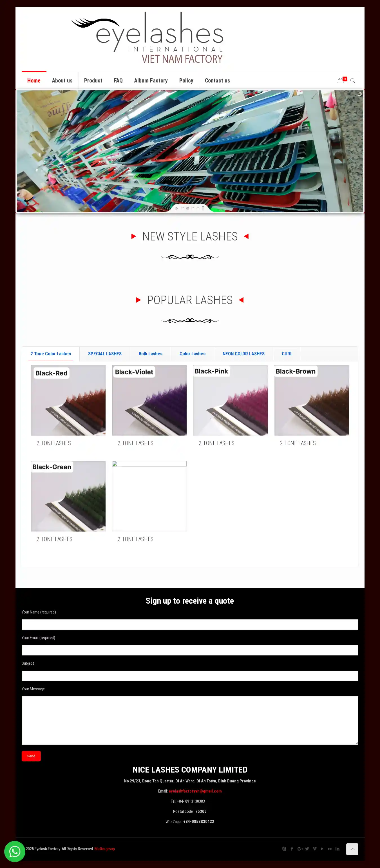Open the Product menu item

click(93, 81)
